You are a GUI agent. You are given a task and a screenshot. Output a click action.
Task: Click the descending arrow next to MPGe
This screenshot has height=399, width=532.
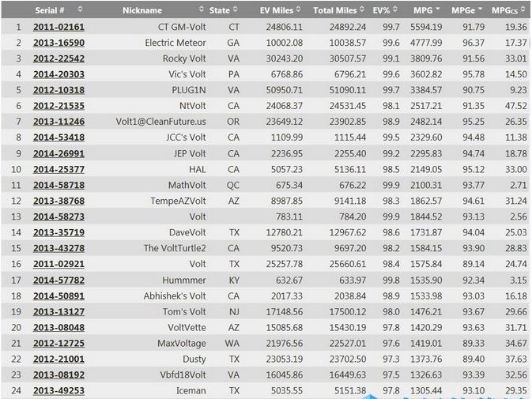pyautogui.click(x=478, y=10)
